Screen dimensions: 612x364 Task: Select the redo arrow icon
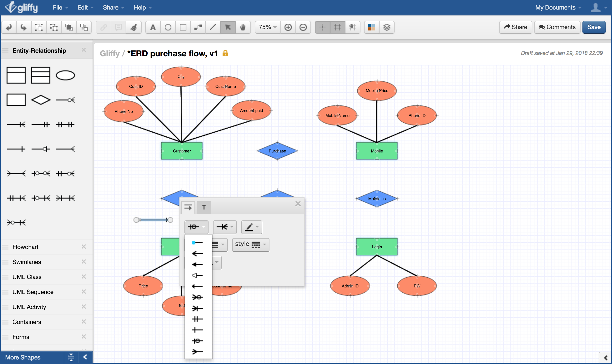[x=23, y=27]
